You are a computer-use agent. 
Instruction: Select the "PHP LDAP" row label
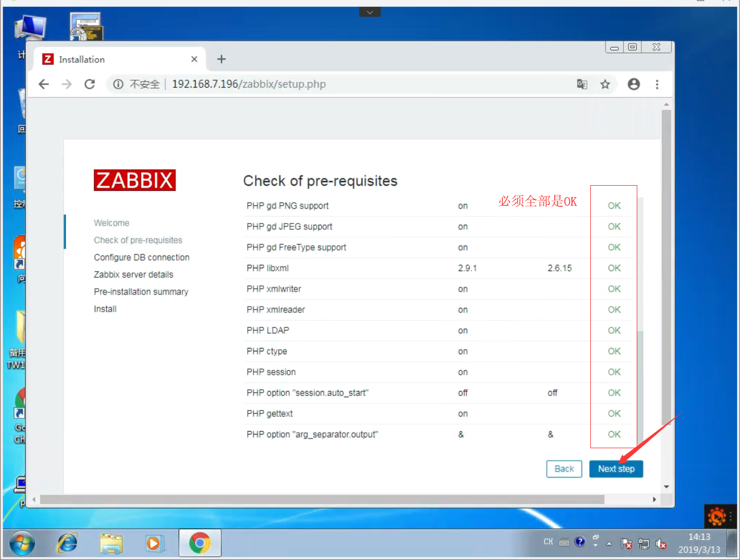(268, 331)
